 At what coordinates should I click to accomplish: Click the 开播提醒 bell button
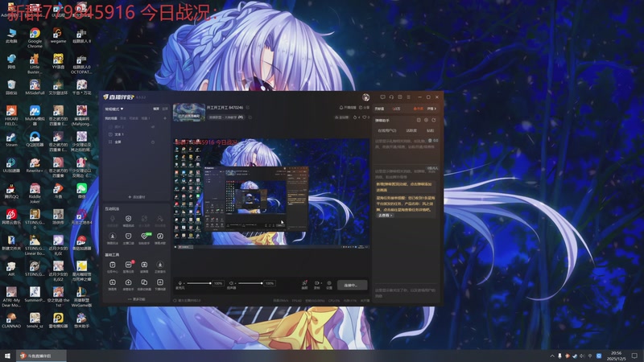(x=347, y=108)
